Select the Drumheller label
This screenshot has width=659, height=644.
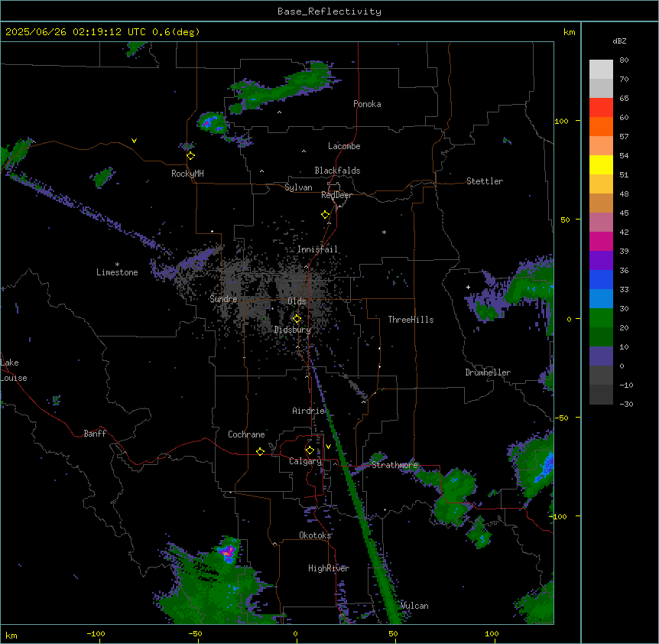(x=488, y=372)
